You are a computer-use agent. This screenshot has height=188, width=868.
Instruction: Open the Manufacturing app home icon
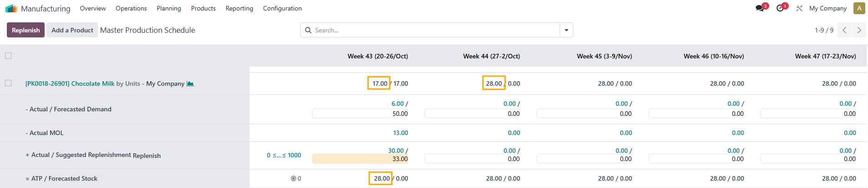11,8
